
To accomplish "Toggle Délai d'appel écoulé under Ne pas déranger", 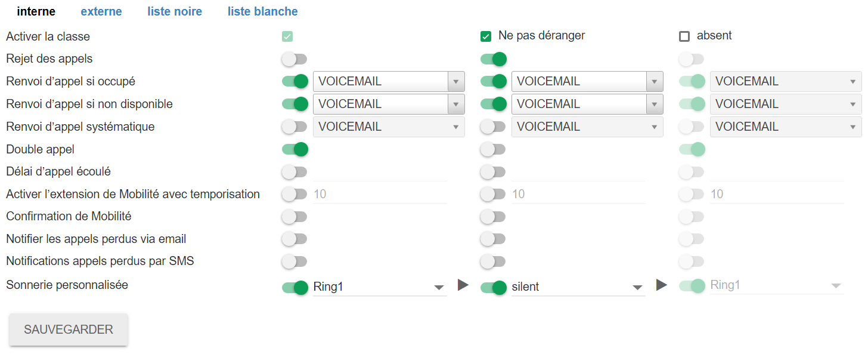I will 493,172.
